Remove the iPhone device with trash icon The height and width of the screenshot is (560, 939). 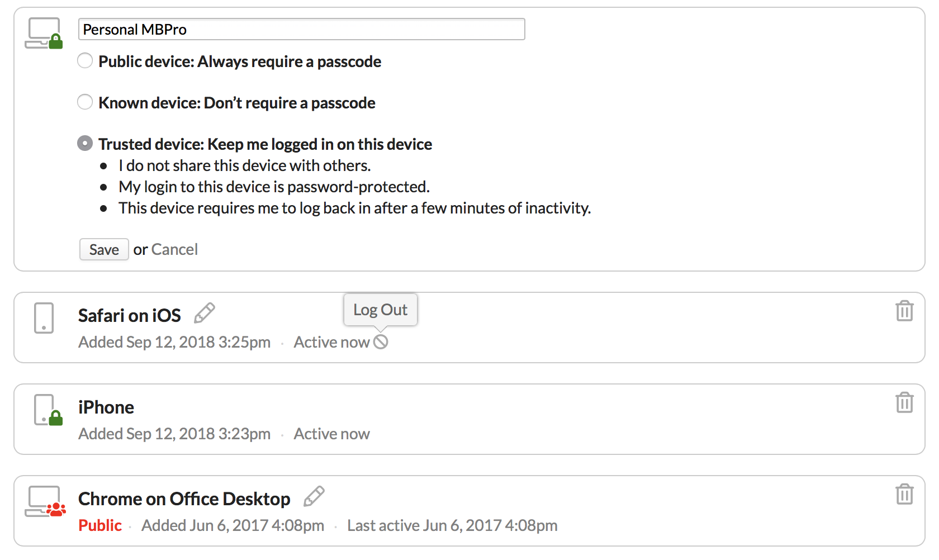904,402
